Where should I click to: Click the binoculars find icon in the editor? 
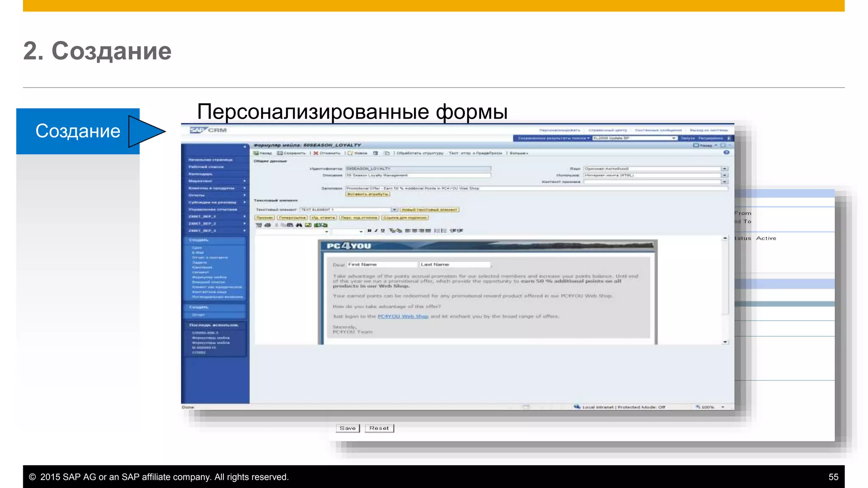point(299,225)
